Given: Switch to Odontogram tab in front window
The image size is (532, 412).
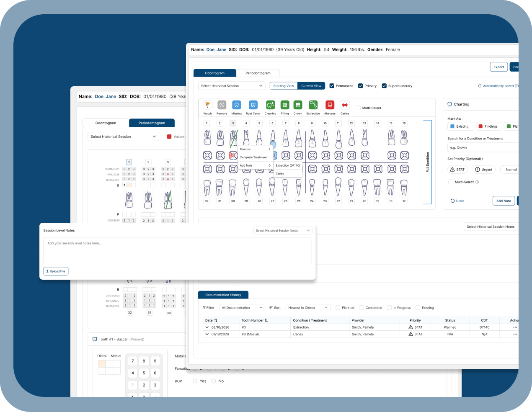Looking at the screenshot, I should coord(215,73).
